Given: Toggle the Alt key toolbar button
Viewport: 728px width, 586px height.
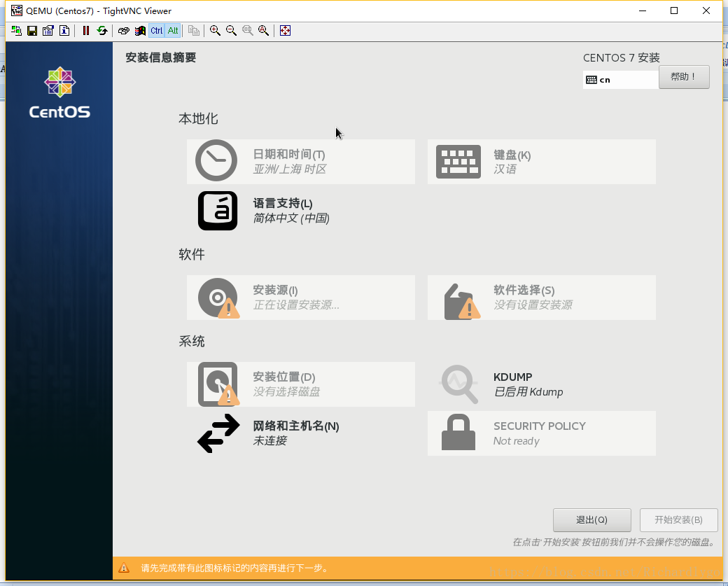Looking at the screenshot, I should coord(173,31).
